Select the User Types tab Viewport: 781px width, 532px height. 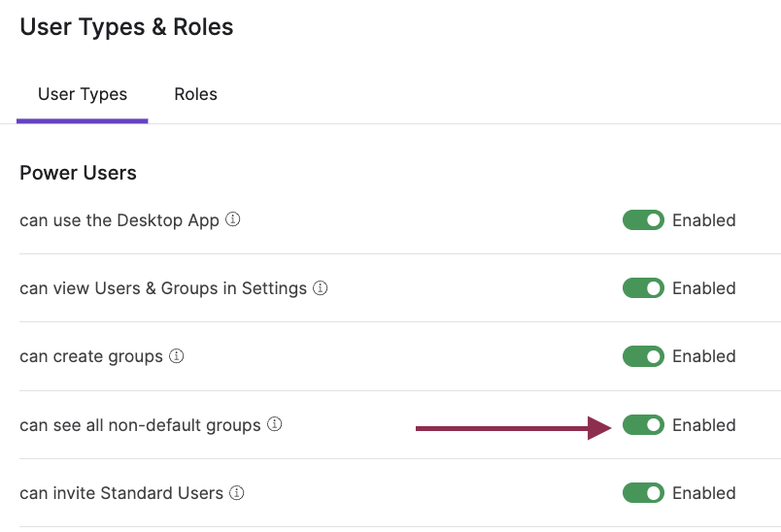(83, 94)
